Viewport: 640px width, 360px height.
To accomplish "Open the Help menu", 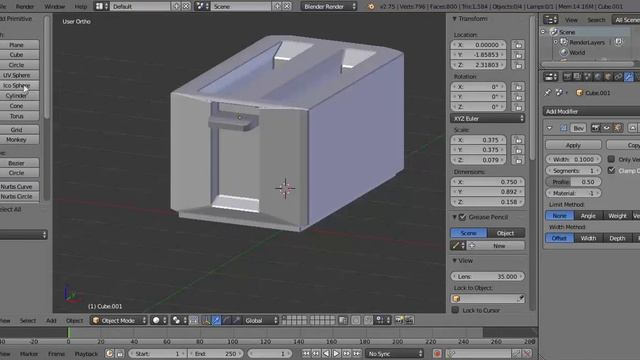I will click(80, 7).
